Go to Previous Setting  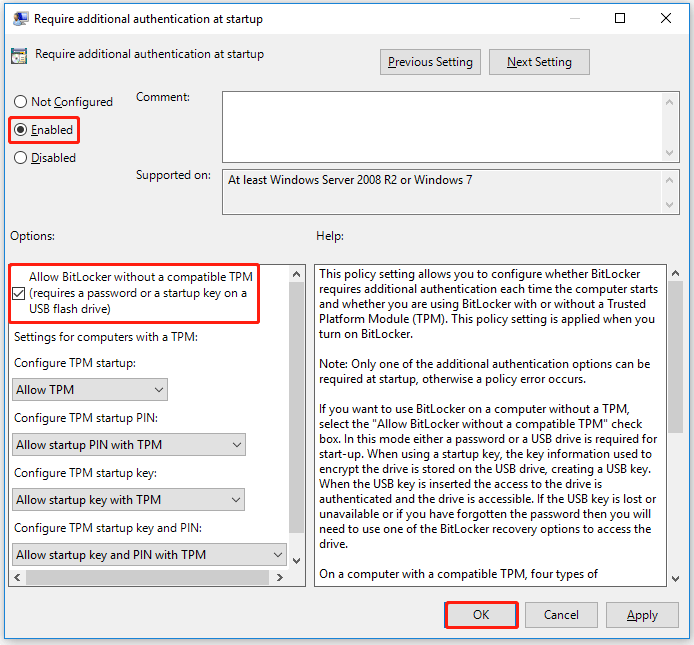(430, 62)
